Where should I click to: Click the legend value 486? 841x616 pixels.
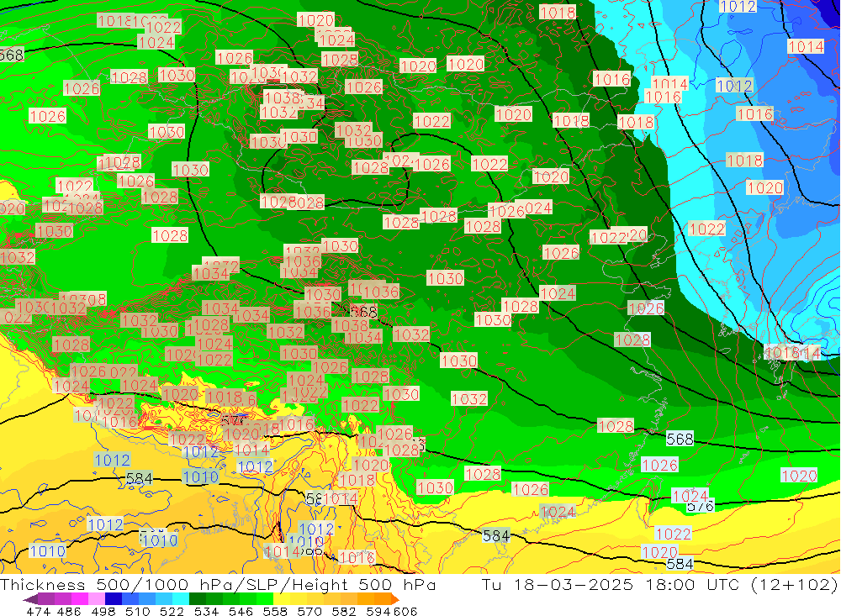pyautogui.click(x=70, y=611)
